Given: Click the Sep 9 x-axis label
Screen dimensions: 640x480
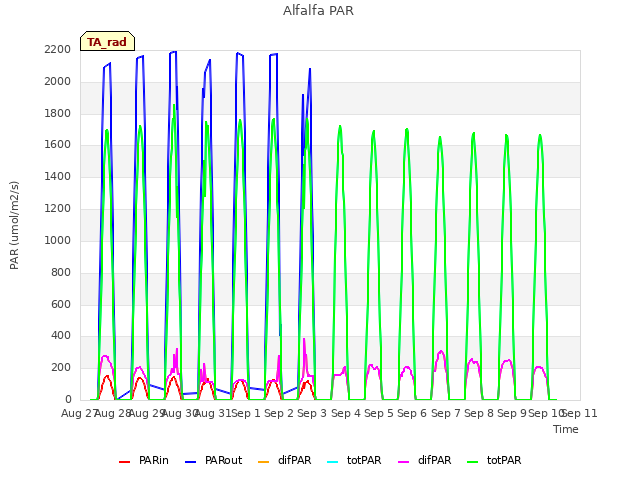Looking at the screenshot, I should tap(512, 413).
